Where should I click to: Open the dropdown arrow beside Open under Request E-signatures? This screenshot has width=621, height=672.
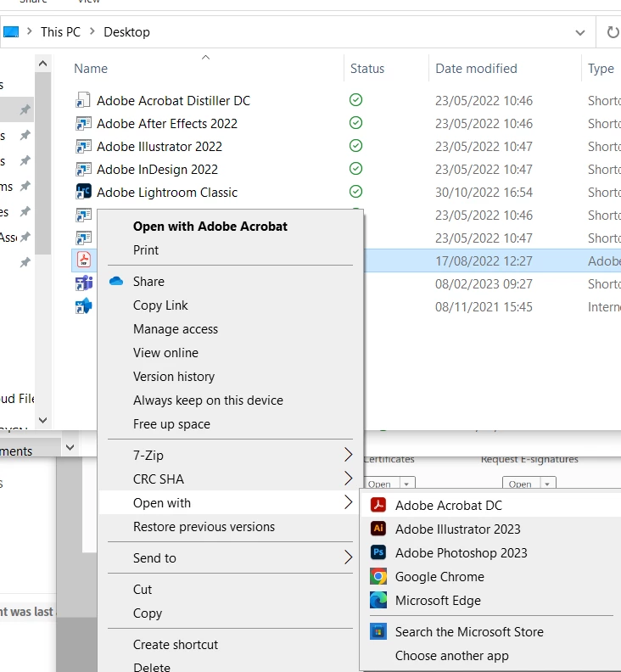click(x=547, y=484)
